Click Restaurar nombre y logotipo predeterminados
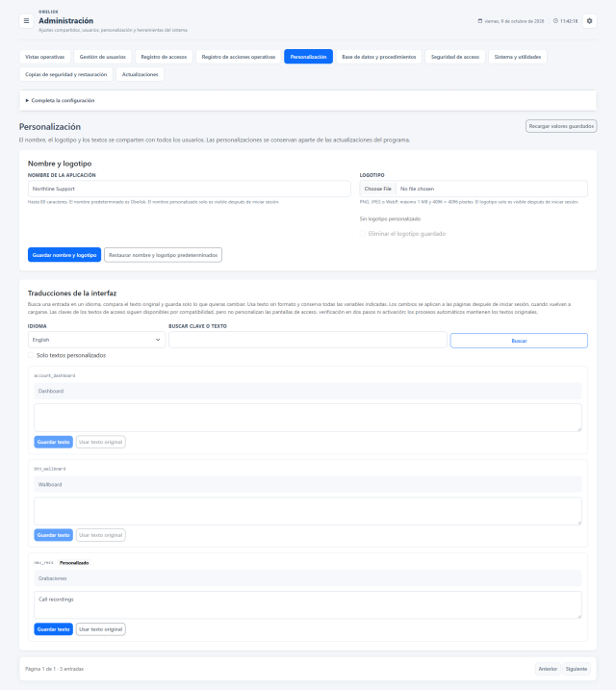 [x=163, y=255]
